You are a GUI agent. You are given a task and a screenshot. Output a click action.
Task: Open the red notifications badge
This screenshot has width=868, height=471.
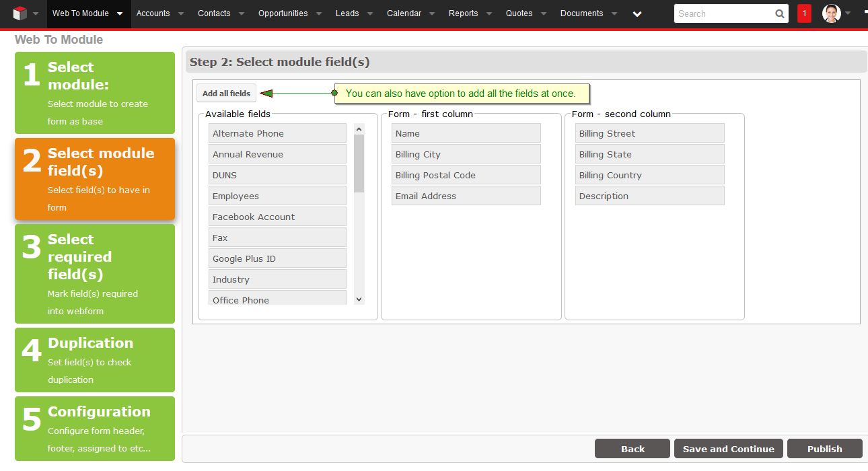tap(804, 13)
